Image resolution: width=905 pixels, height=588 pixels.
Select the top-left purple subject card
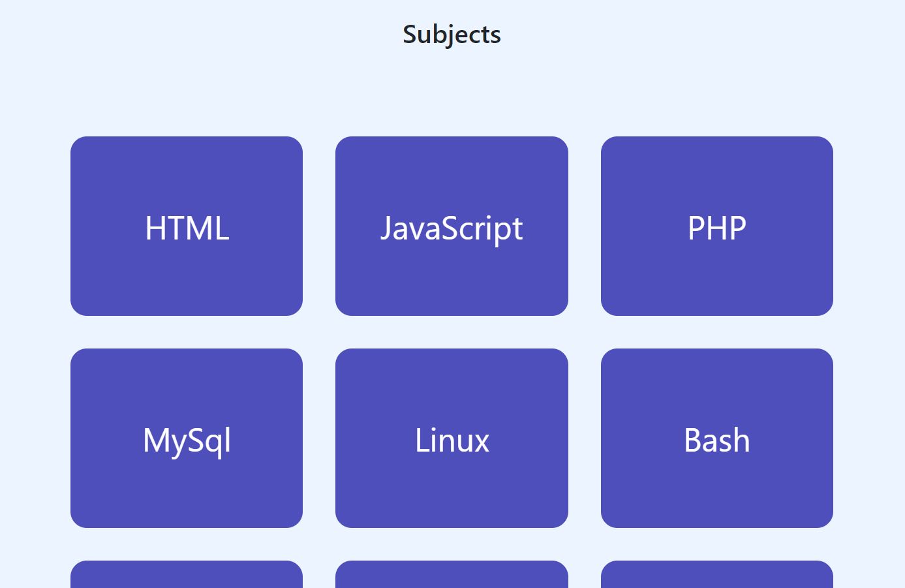pyautogui.click(x=187, y=226)
